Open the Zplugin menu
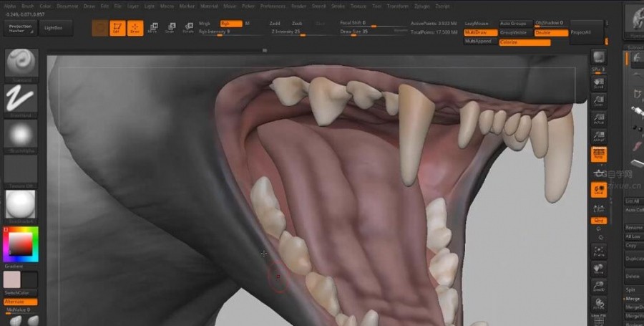The width and height of the screenshot is (644, 326). (423, 6)
